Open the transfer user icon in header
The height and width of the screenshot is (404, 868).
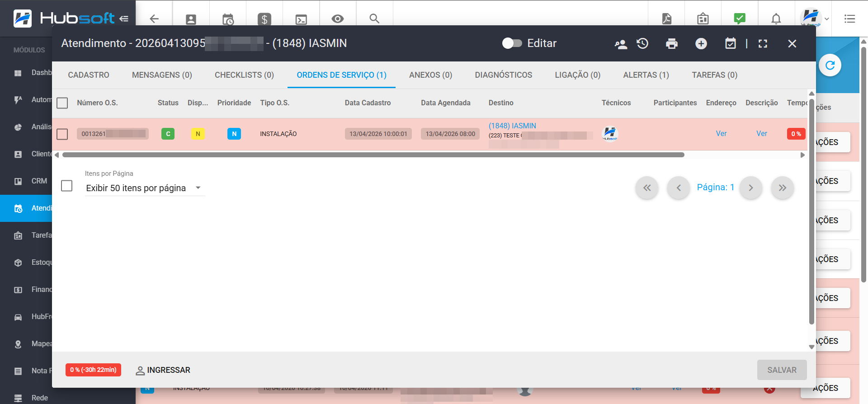tap(621, 44)
